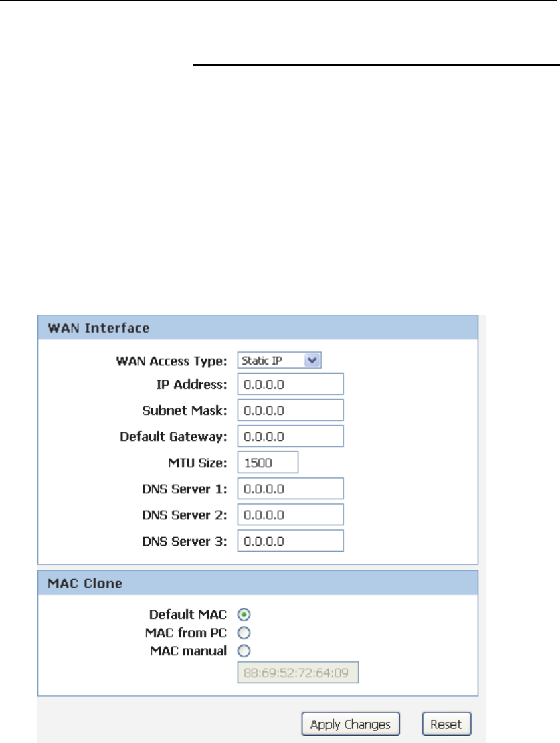This screenshot has height=743, width=560.
Task: Click the 'MAC manual' label text
Action: [x=189, y=651]
